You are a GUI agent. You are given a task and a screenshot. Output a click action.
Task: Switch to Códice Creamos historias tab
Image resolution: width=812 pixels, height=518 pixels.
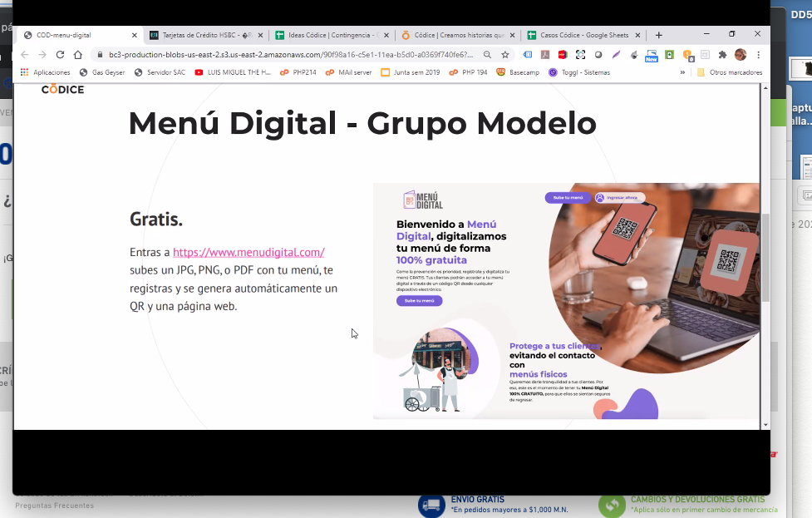[x=456, y=35]
